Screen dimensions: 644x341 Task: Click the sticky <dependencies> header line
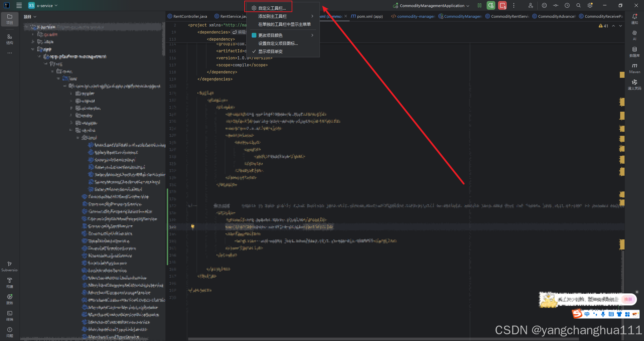tap(214, 32)
